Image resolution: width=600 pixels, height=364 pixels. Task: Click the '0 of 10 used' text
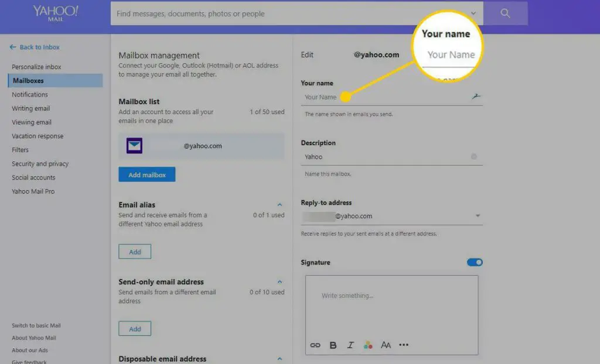[x=267, y=292]
